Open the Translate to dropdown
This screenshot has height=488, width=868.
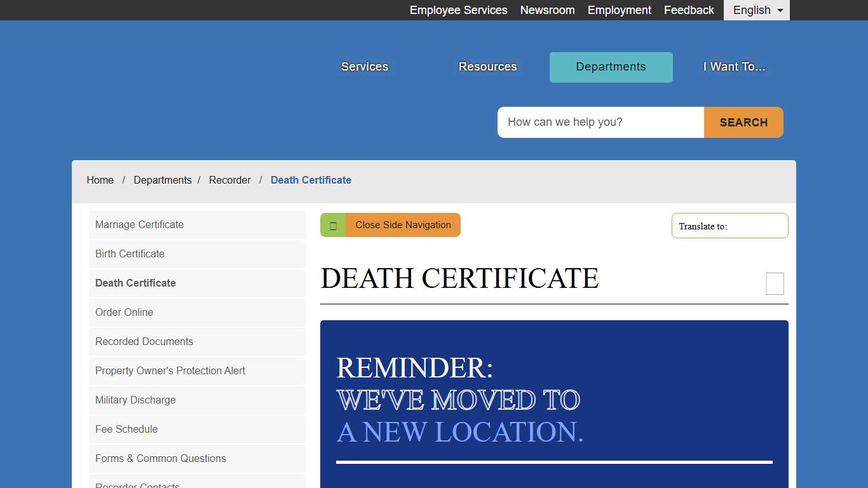click(x=729, y=226)
